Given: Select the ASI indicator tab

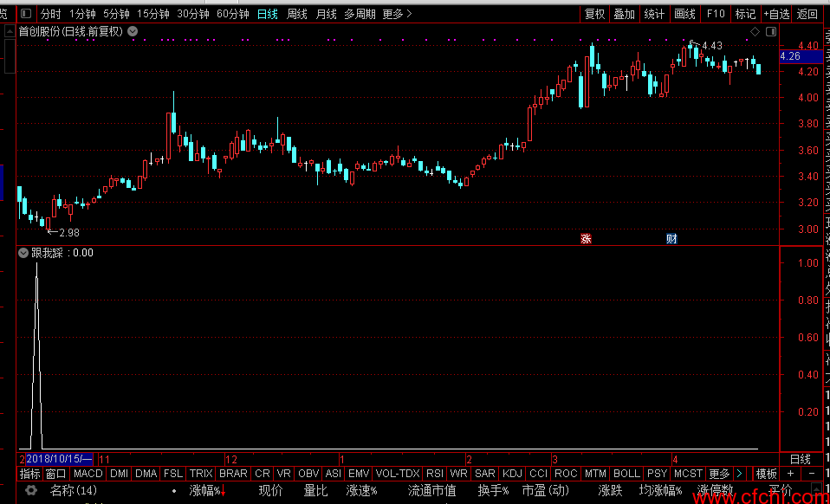Looking at the screenshot, I should 333,474.
